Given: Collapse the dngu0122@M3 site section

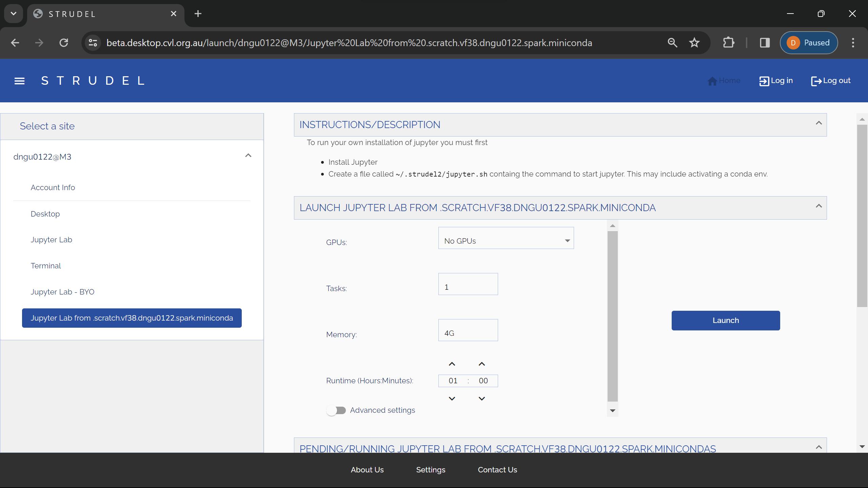Looking at the screenshot, I should click(248, 156).
